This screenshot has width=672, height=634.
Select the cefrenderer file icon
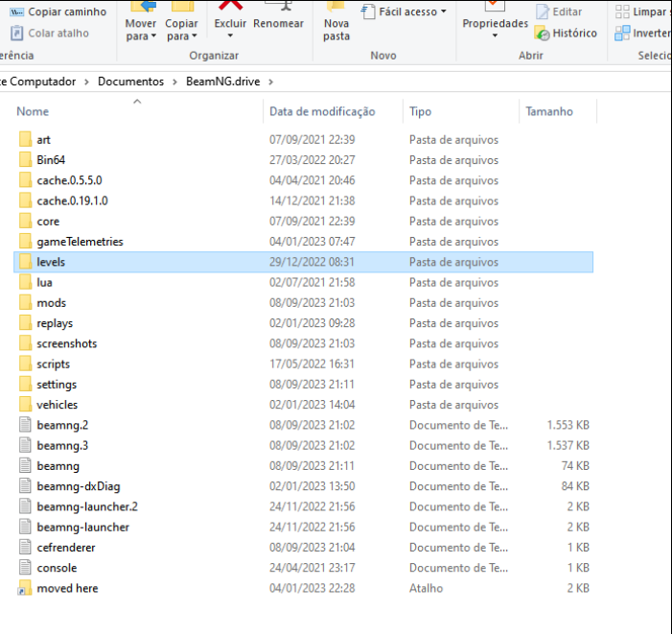coord(25,548)
